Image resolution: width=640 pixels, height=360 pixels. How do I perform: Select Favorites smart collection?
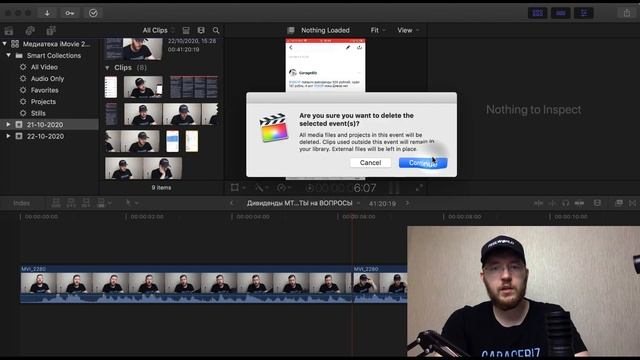pos(44,90)
